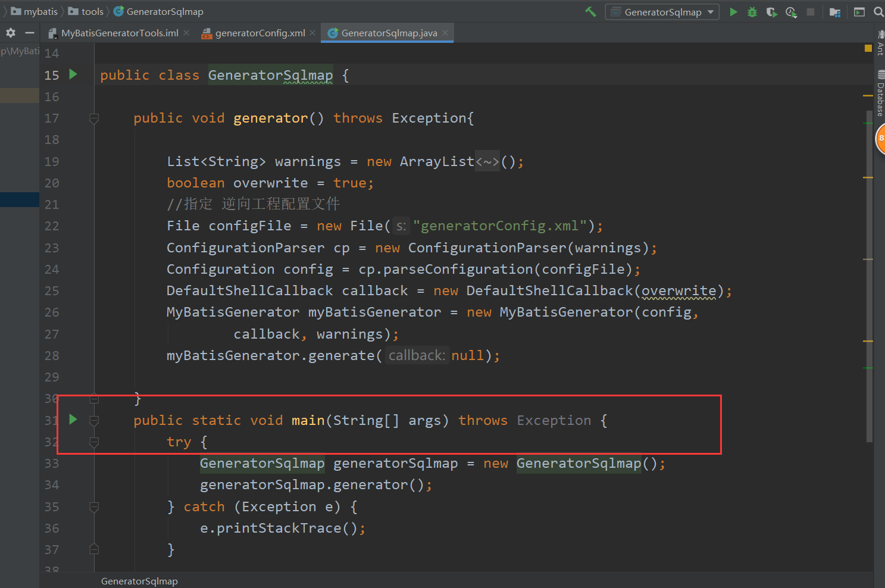Screen dimensions: 885x588
Task: Click the Ant spider icon
Action: point(881,33)
